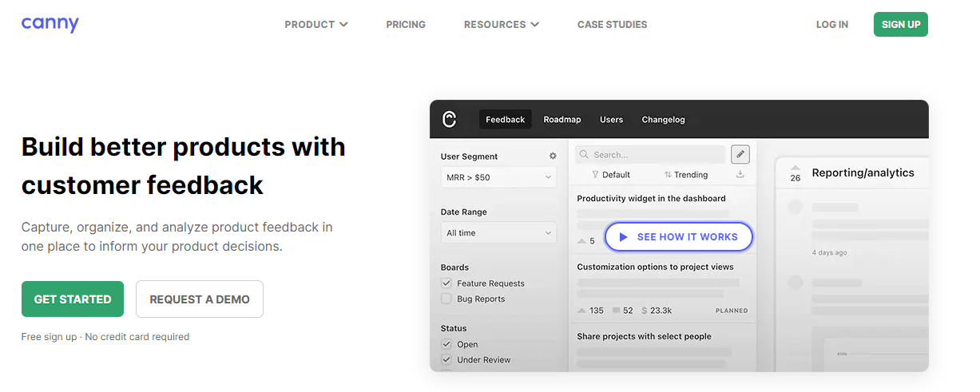Click the Canny 'C' icon in dashboard
The height and width of the screenshot is (392, 980).
[x=449, y=119]
